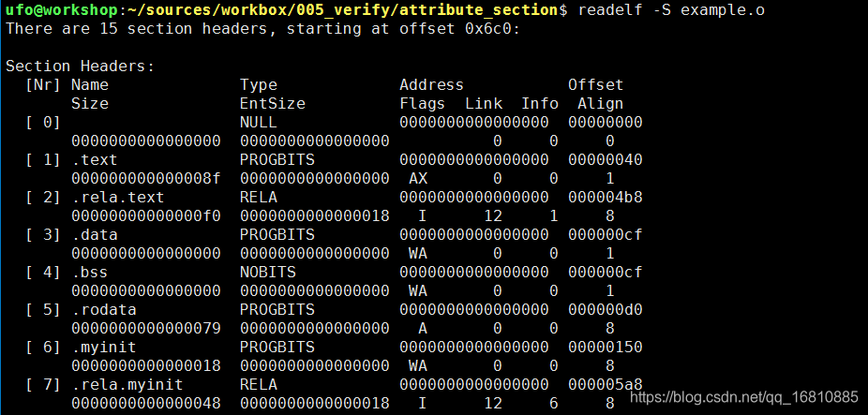Click the NOBITS type entry

click(x=267, y=273)
